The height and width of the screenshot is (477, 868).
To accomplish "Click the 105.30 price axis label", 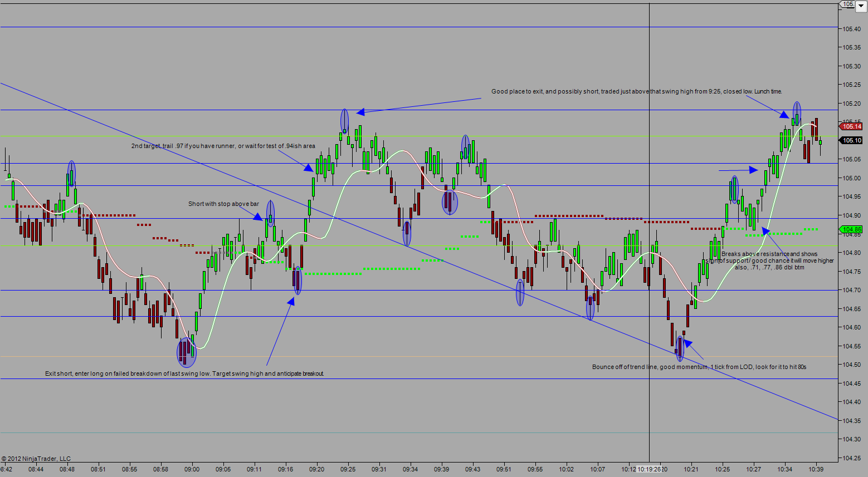I will pos(851,66).
